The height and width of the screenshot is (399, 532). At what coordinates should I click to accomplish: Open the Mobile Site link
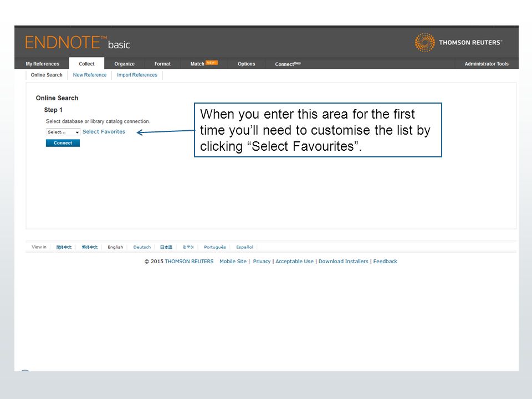[x=233, y=262]
